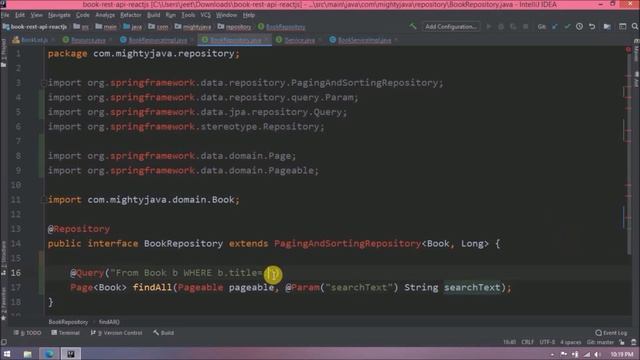Toggle the Favorites tool window on left
Screen dimensions: 640x360
[3, 304]
